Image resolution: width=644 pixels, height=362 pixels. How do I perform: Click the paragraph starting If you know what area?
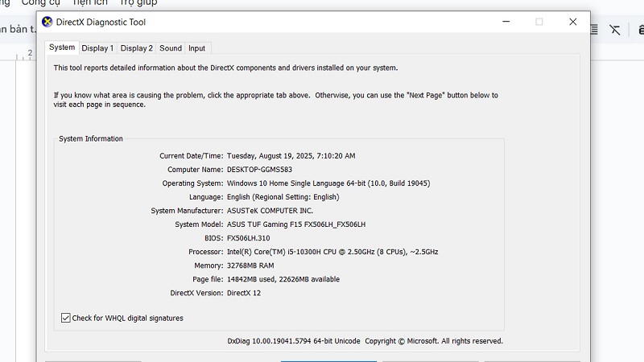275,100
